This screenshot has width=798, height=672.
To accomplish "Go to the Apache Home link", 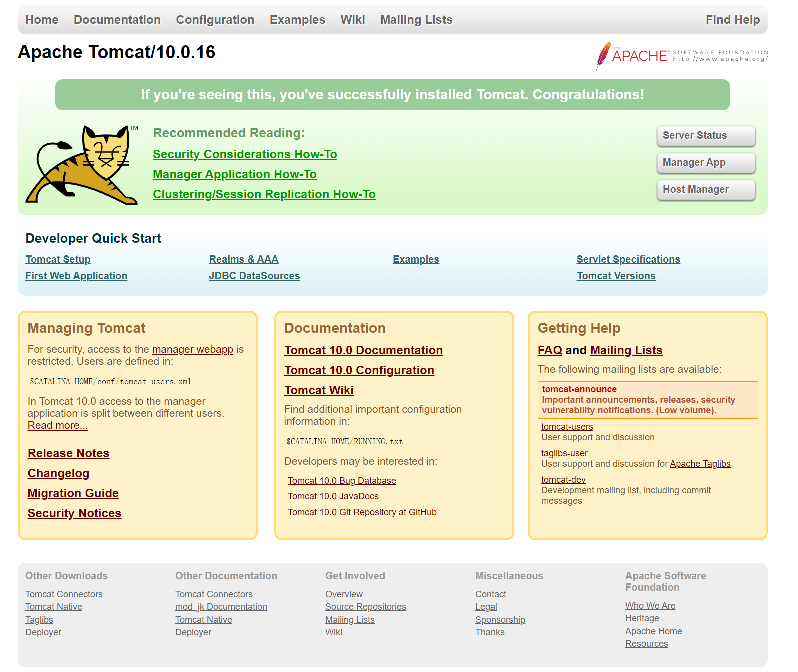I will (654, 631).
